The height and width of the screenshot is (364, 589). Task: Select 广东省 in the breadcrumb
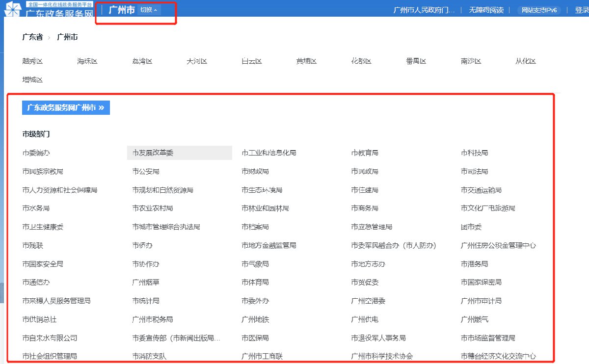[x=32, y=37]
